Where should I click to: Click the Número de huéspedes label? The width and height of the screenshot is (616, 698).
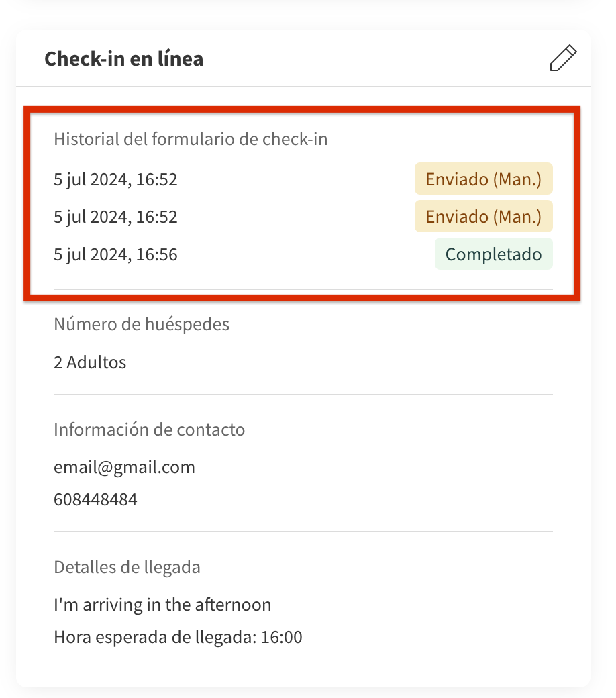(141, 324)
